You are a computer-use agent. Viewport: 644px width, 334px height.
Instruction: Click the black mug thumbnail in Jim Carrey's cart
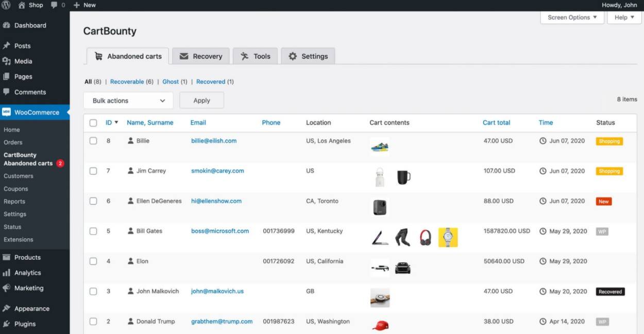click(x=403, y=177)
